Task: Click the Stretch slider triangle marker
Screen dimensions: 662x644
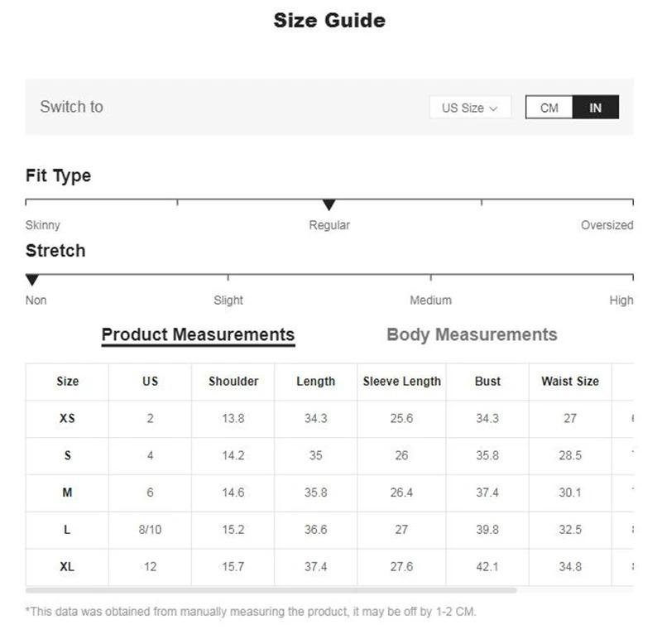Action: [32, 280]
